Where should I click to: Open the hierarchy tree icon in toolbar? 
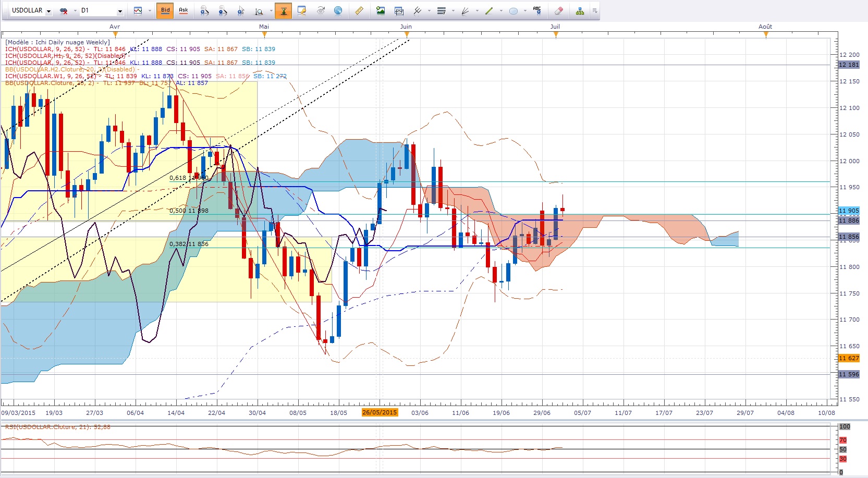[x=580, y=10]
